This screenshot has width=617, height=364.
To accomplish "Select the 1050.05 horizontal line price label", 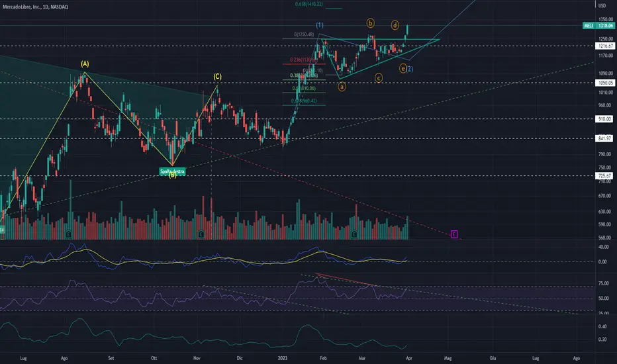I will pos(605,83).
